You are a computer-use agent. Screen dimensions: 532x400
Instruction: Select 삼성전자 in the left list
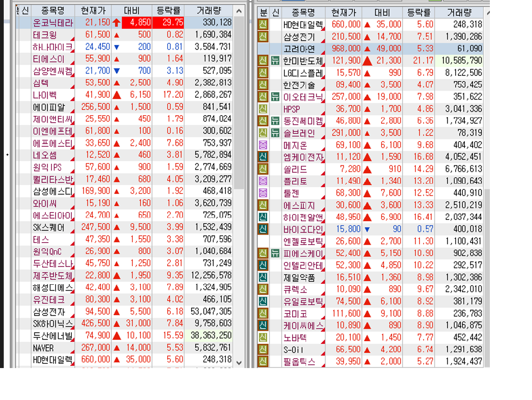coord(124,312)
